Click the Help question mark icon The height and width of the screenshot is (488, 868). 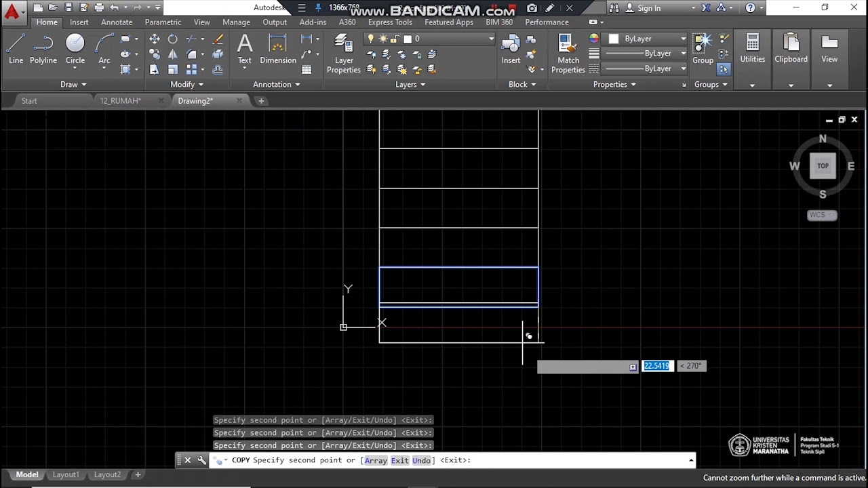750,8
